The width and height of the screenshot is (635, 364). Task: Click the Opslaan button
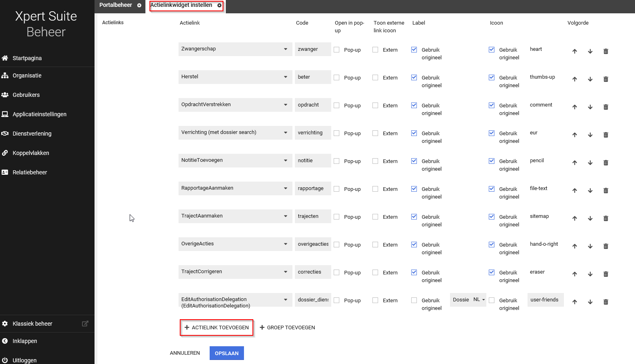pyautogui.click(x=227, y=353)
